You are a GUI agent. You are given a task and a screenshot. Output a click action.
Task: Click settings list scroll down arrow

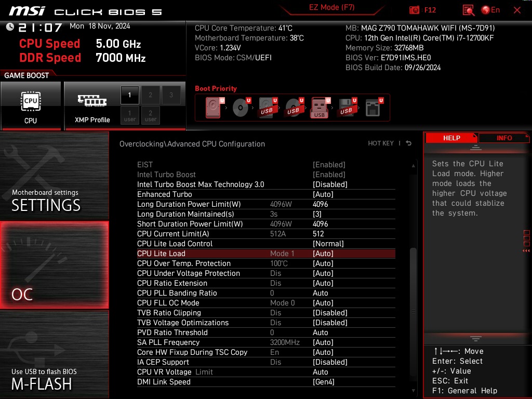(413, 391)
